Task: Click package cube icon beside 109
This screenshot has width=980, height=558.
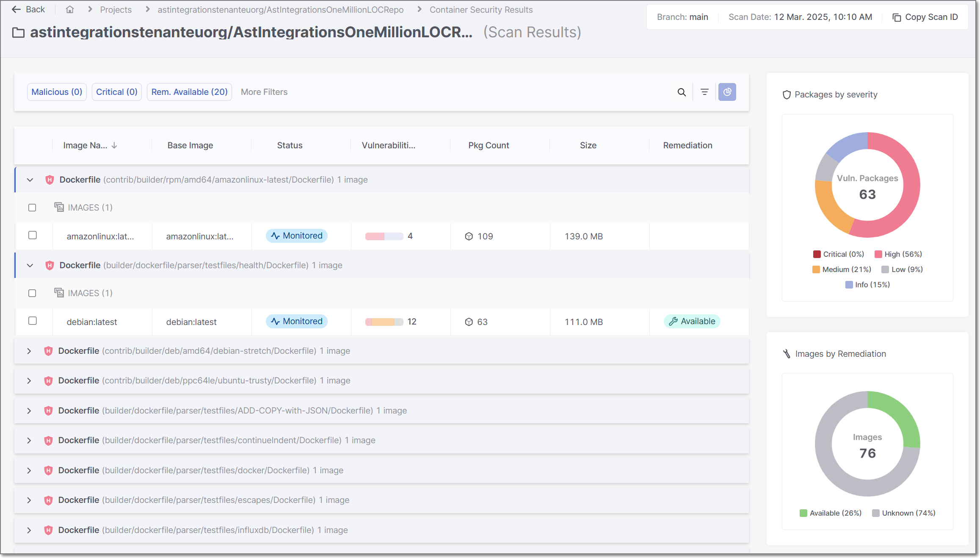Action: [x=469, y=236]
